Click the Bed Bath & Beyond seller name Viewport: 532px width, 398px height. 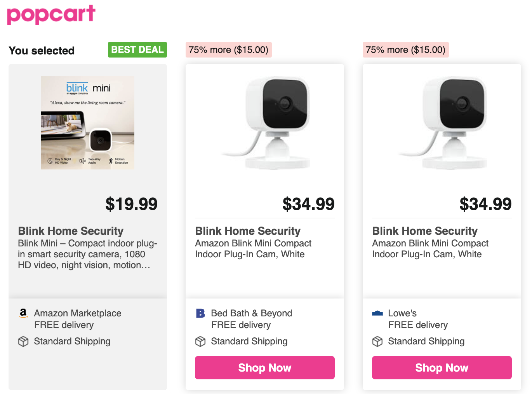click(x=252, y=313)
